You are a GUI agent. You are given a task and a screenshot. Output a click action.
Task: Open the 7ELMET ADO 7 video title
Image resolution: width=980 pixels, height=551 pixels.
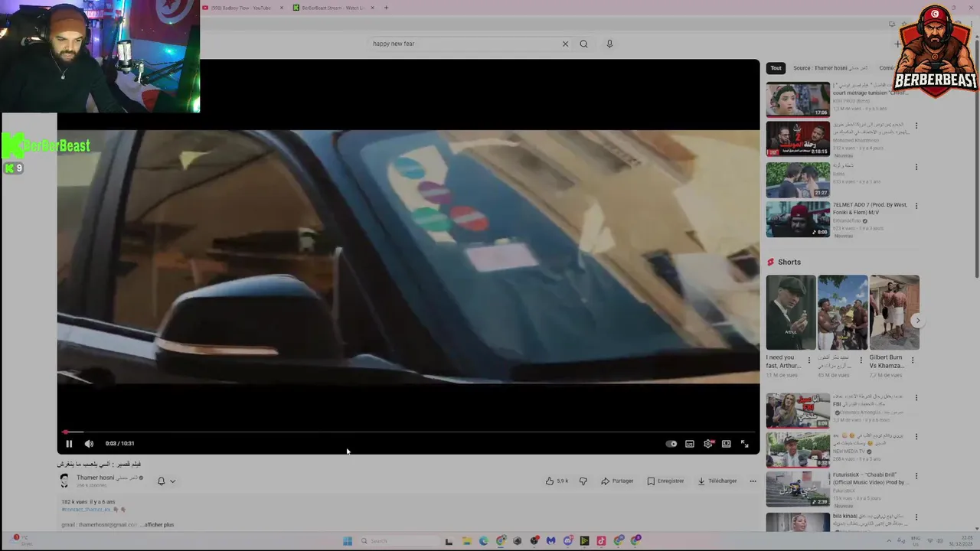(870, 209)
